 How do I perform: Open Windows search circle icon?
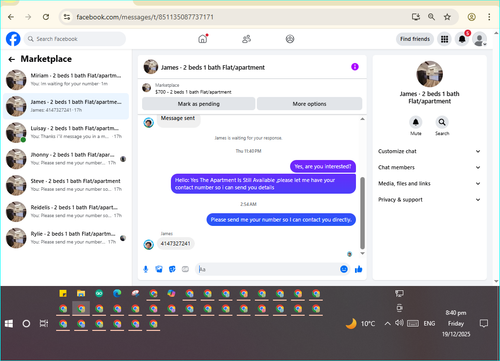pos(26,324)
